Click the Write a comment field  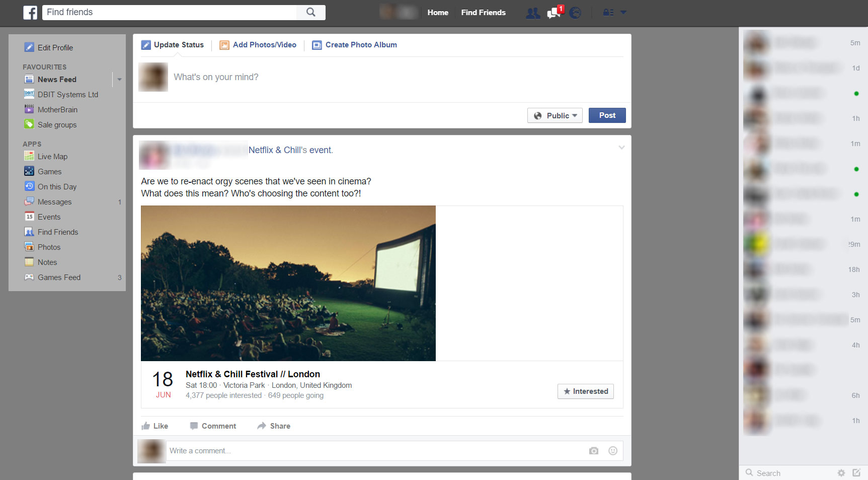pyautogui.click(x=377, y=451)
